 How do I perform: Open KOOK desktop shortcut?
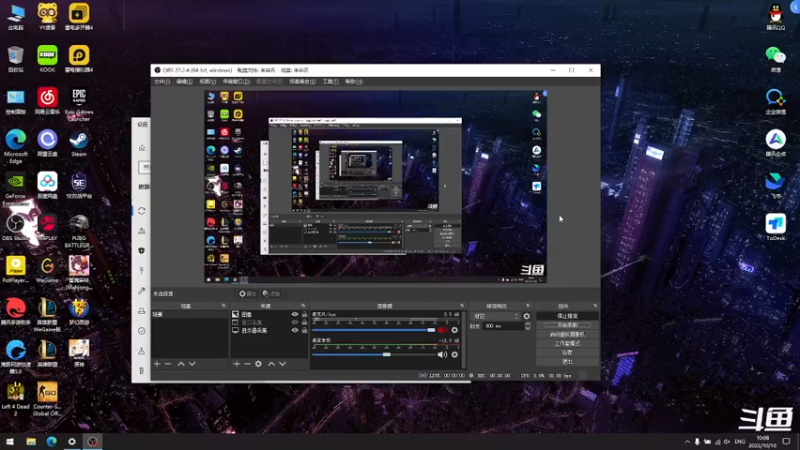[x=47, y=59]
